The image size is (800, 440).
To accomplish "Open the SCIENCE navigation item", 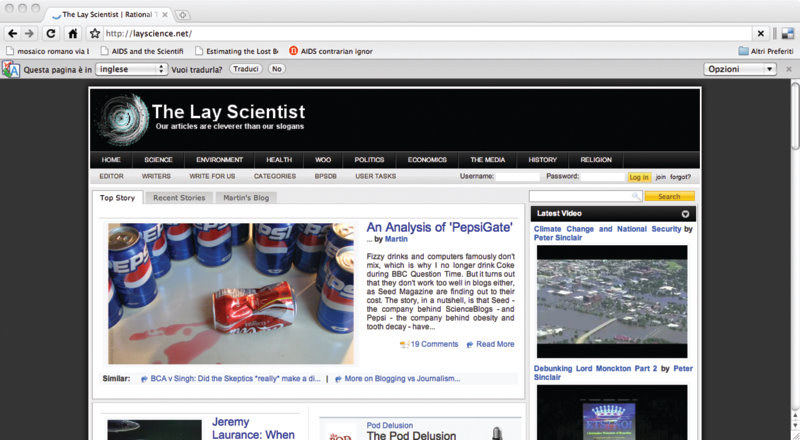I will (158, 160).
